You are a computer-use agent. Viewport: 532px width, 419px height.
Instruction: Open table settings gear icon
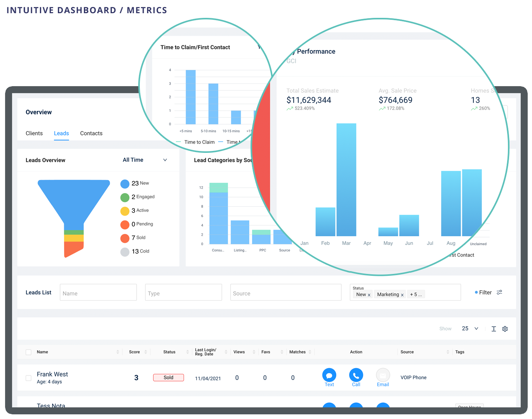coord(505,329)
